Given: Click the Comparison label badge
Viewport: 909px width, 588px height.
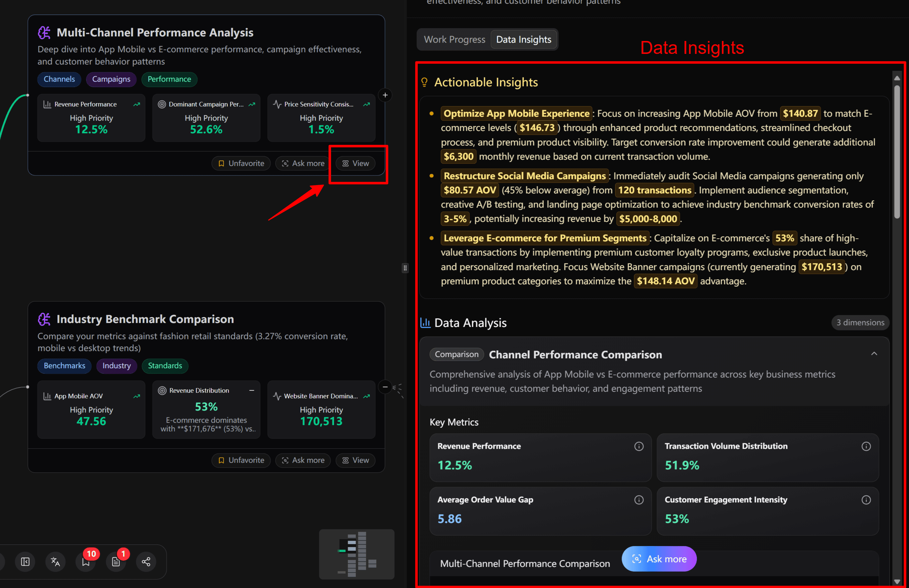Looking at the screenshot, I should 456,354.
